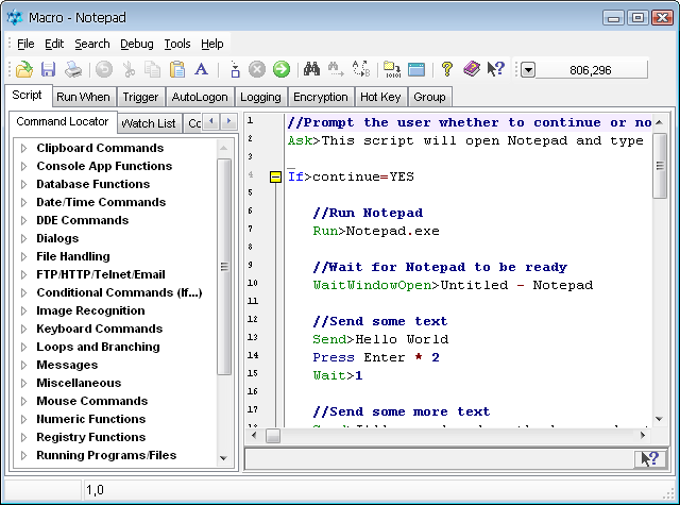Viewport: 680px width, 505px height.
Task: Click the green Run macro arrow
Action: [281, 69]
